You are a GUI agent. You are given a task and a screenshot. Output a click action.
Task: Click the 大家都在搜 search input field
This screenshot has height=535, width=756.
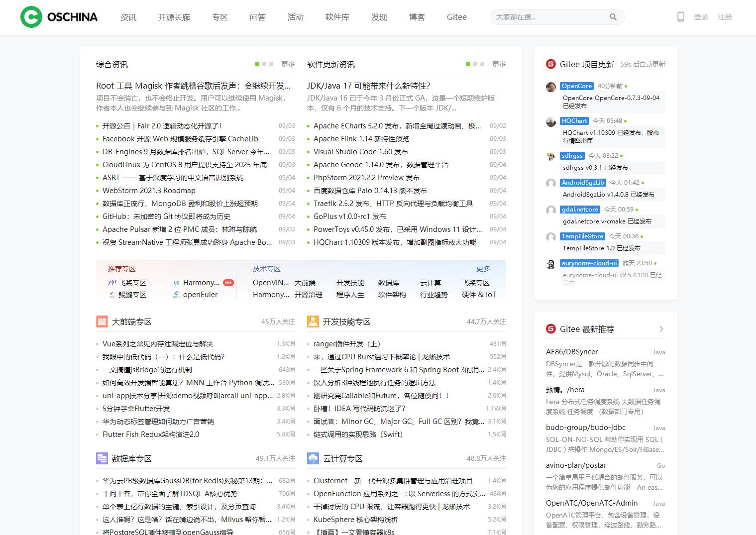pyautogui.click(x=547, y=16)
